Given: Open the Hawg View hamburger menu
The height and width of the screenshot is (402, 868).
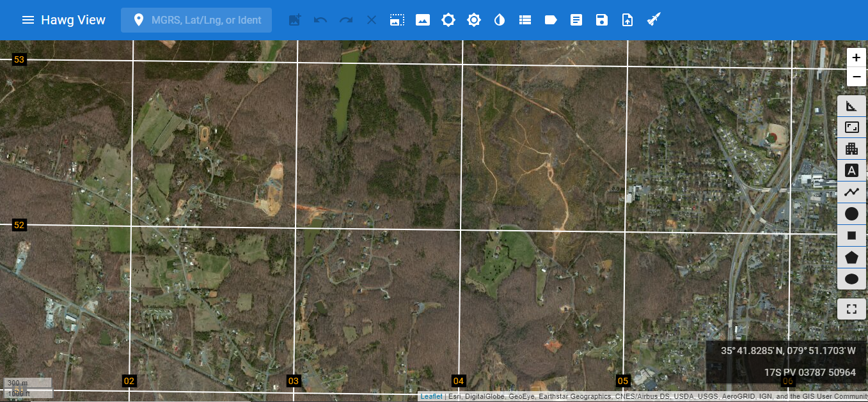Looking at the screenshot, I should point(28,20).
